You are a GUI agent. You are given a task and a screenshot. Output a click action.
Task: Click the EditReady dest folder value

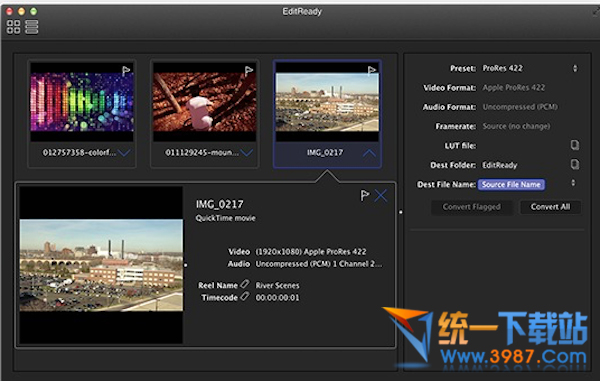(x=499, y=165)
